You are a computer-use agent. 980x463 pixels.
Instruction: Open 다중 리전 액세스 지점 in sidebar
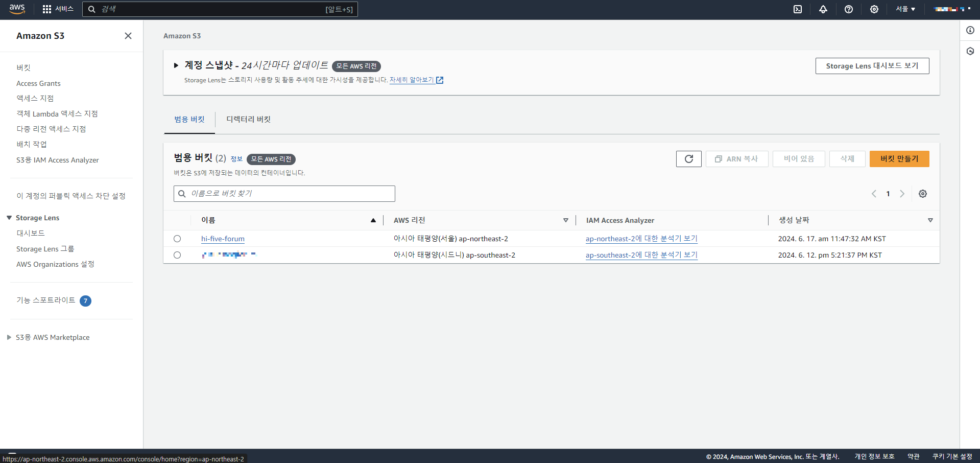[51, 129]
